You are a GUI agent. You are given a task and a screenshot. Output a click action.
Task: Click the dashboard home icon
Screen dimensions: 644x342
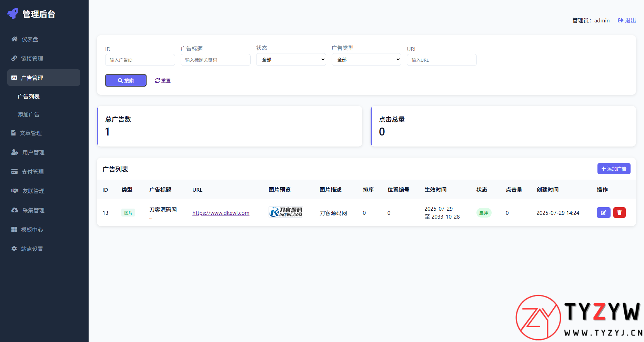(x=14, y=39)
